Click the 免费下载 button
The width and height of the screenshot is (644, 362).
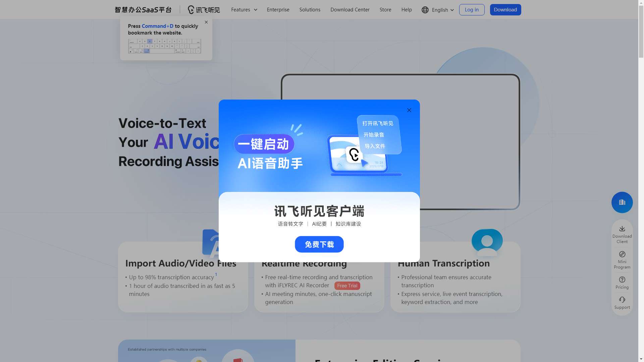(x=319, y=244)
